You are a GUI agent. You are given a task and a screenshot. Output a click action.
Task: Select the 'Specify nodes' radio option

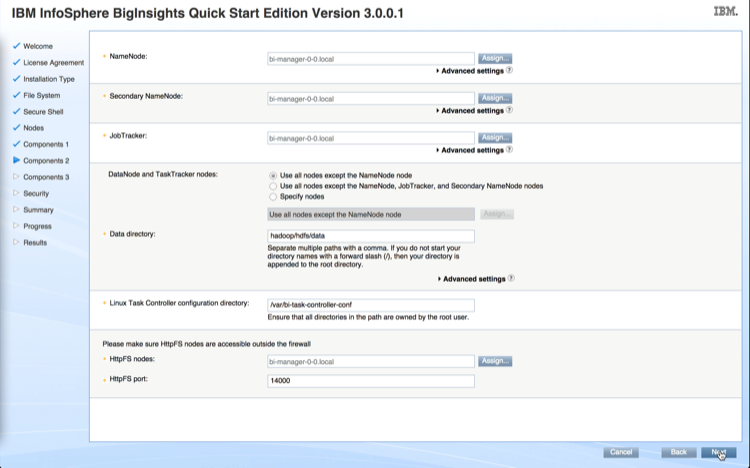coord(273,197)
